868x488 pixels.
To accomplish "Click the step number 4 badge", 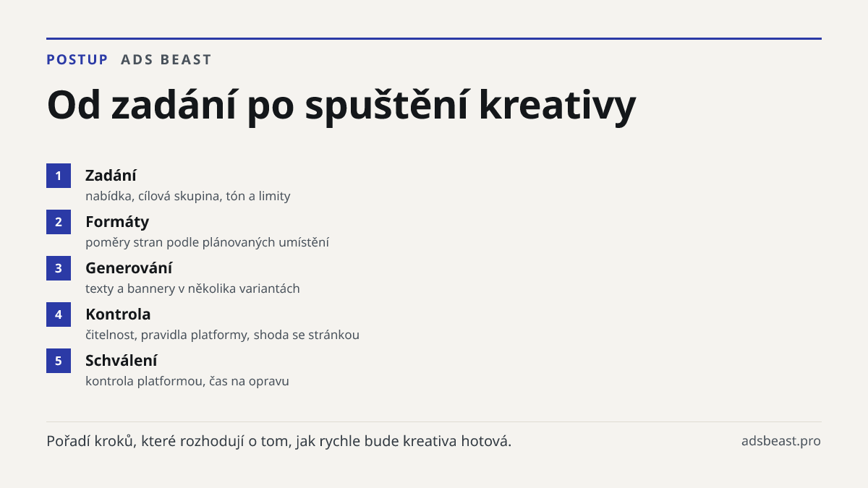I will [x=59, y=314].
